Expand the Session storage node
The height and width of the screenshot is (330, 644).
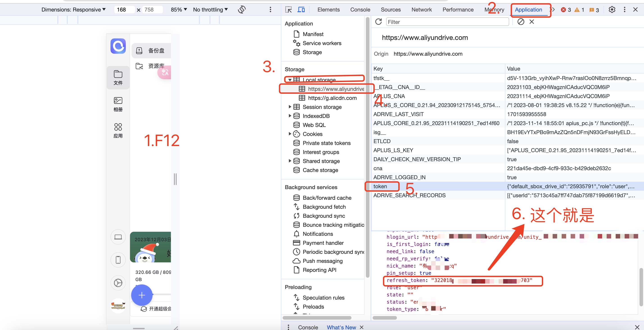click(290, 107)
